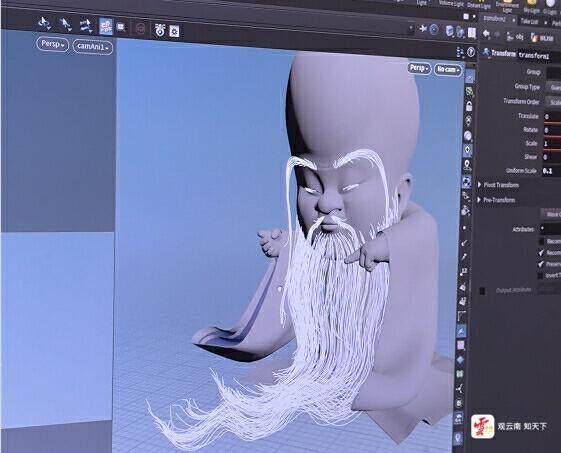This screenshot has height=453, width=561.
Task: Click the small render region icon
Action: point(121,27)
